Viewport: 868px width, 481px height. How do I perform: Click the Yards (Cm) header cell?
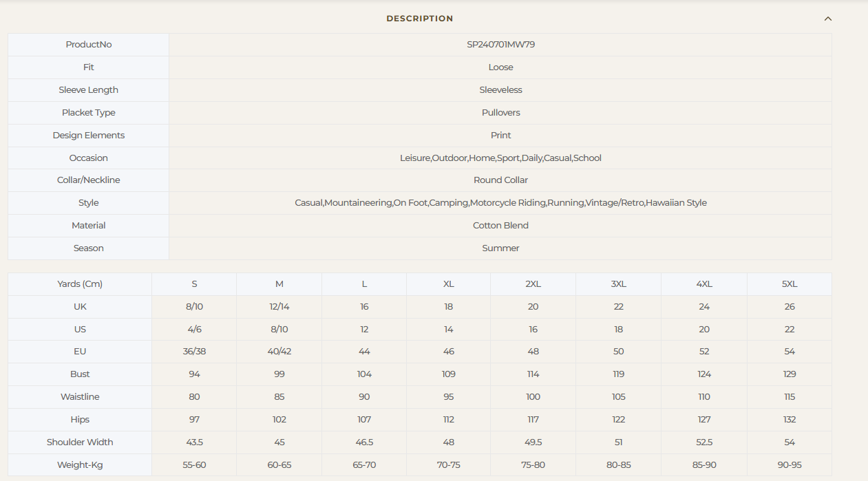pyautogui.click(x=80, y=284)
